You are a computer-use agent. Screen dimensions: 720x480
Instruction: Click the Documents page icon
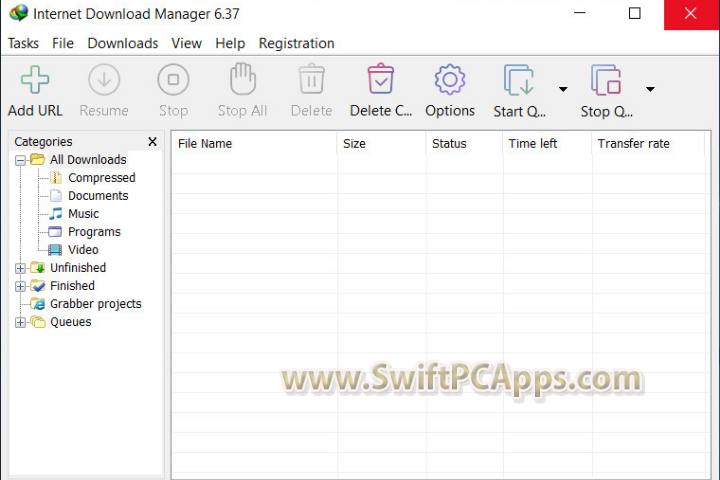pos(56,196)
